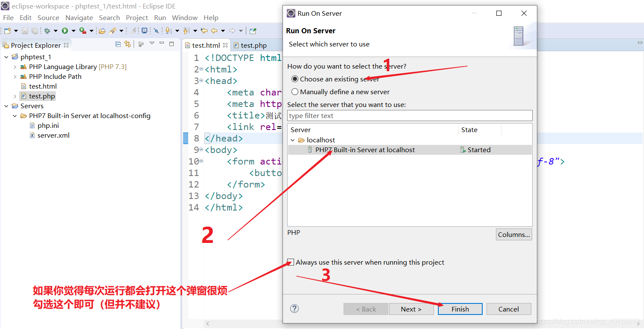Collapse the body fold marker on line 9

click(x=201, y=150)
